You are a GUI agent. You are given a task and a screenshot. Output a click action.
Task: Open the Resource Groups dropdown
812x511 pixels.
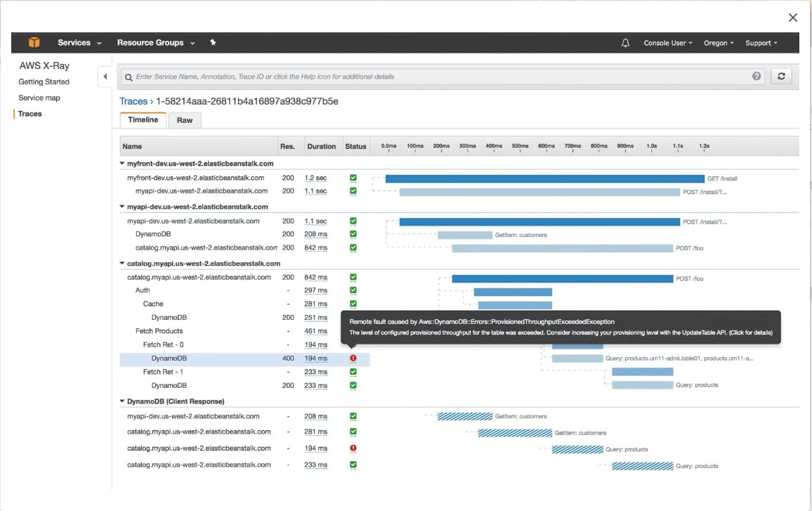[156, 43]
